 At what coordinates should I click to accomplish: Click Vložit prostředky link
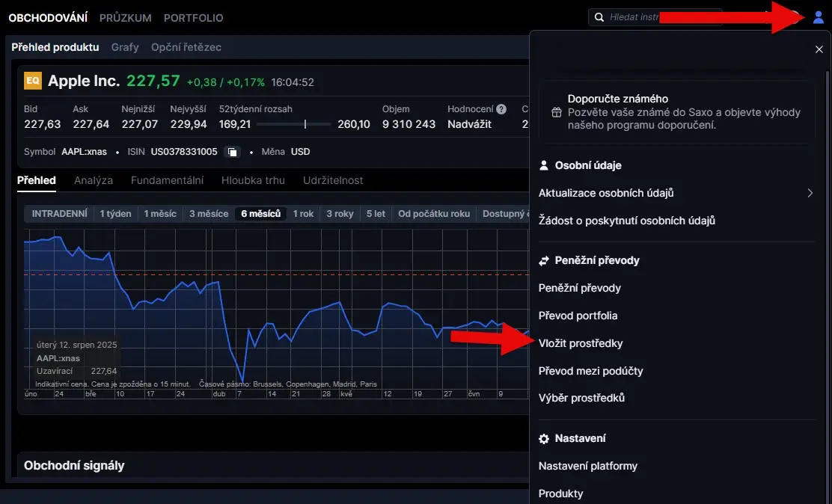click(581, 343)
